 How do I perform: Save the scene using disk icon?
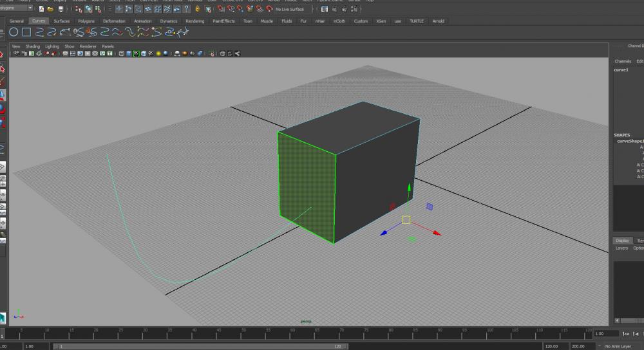click(x=61, y=8)
